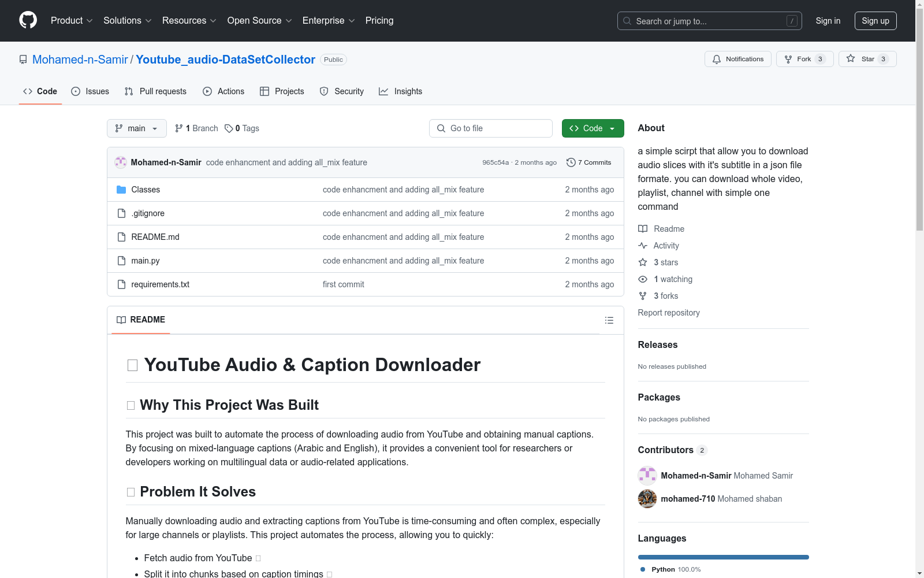Click the GitHub logo icon
The image size is (924, 578).
(x=28, y=20)
